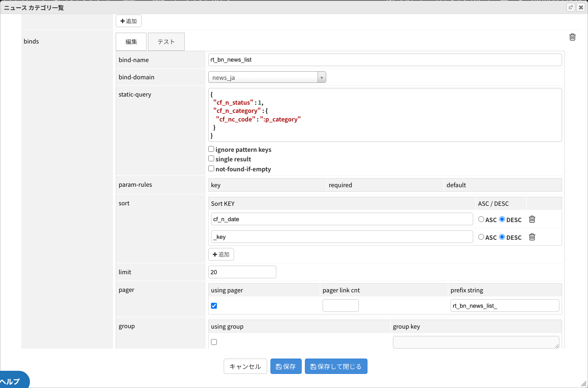The image size is (588, 388).
Task: Focus the bind-name input field
Action: [x=385, y=60]
